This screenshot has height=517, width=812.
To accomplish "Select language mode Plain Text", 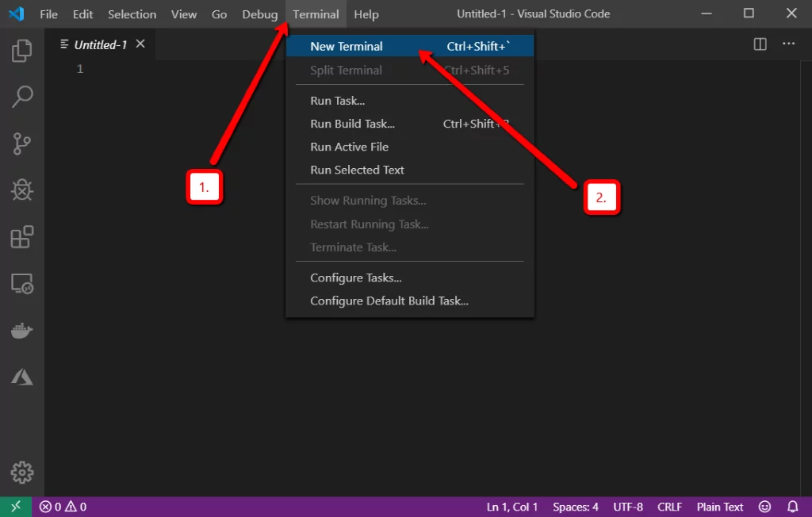I will [720, 507].
